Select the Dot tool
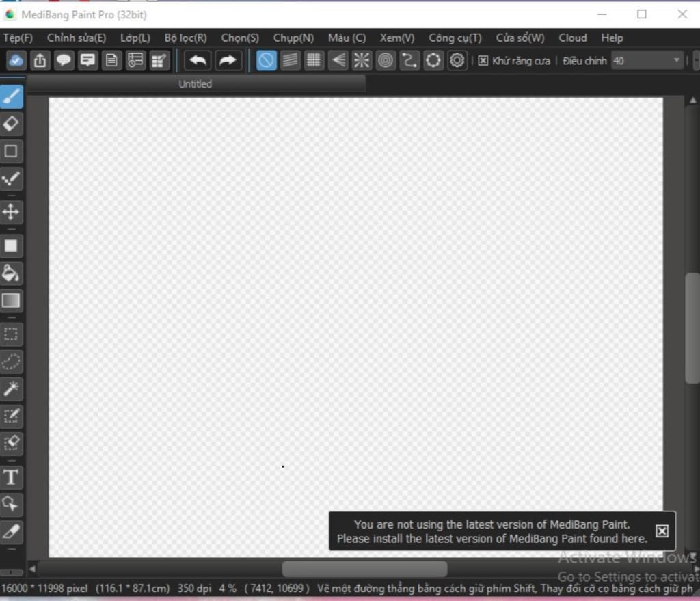The image size is (700, 601). click(x=11, y=179)
